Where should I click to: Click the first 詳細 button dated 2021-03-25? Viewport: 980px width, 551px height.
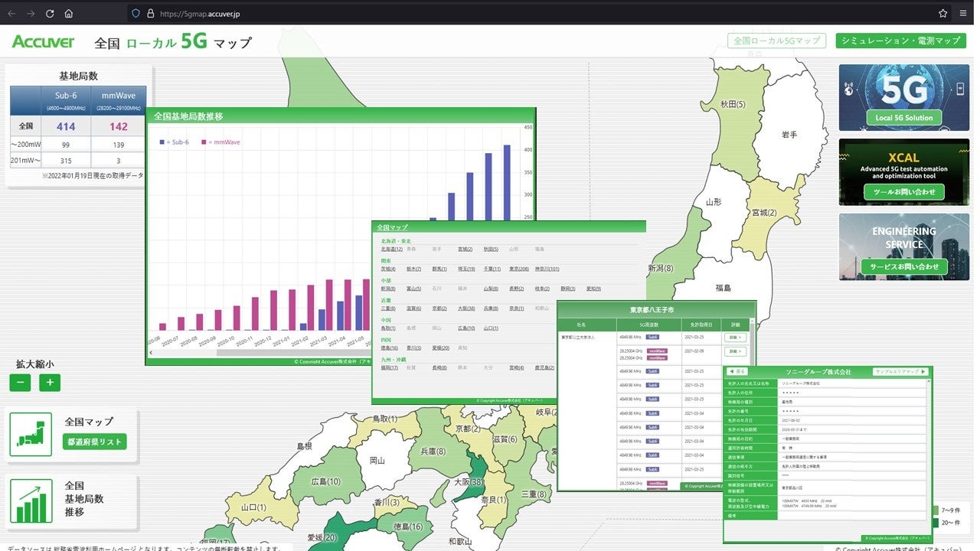735,337
